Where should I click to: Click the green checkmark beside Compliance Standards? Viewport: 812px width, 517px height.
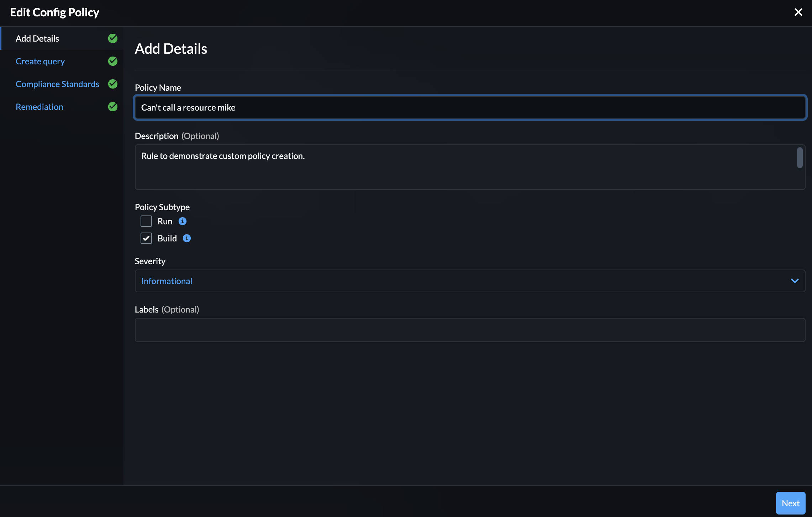(113, 84)
